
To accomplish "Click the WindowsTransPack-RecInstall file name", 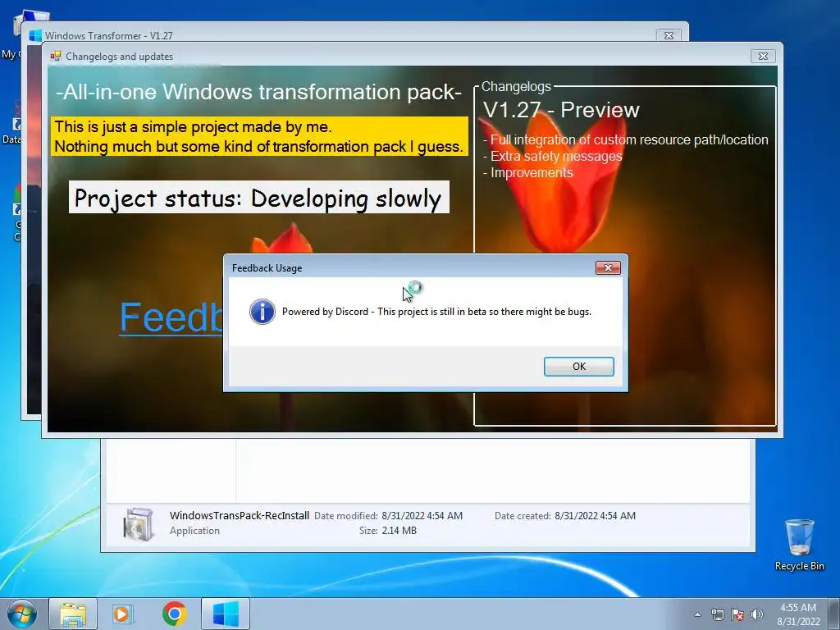I will click(x=240, y=515).
